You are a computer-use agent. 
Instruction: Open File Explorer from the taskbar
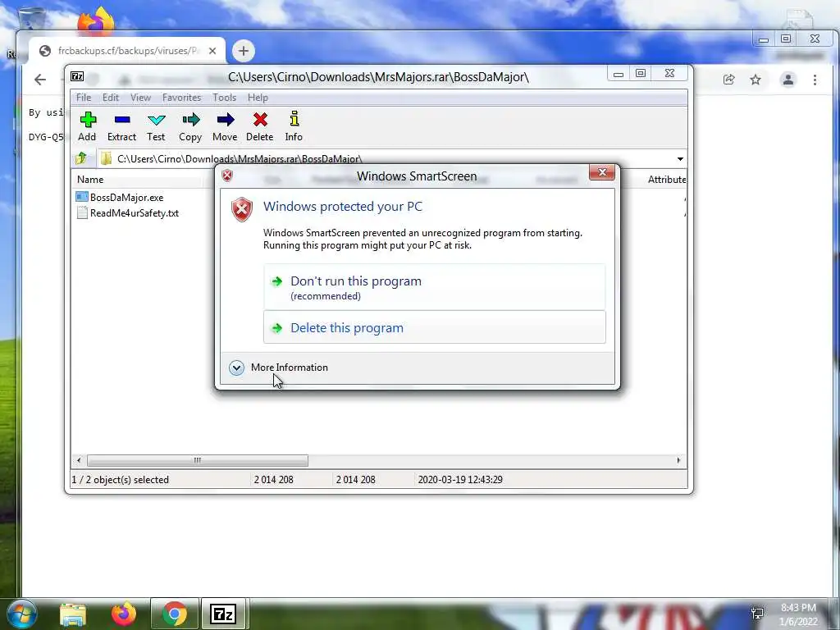[x=73, y=614]
